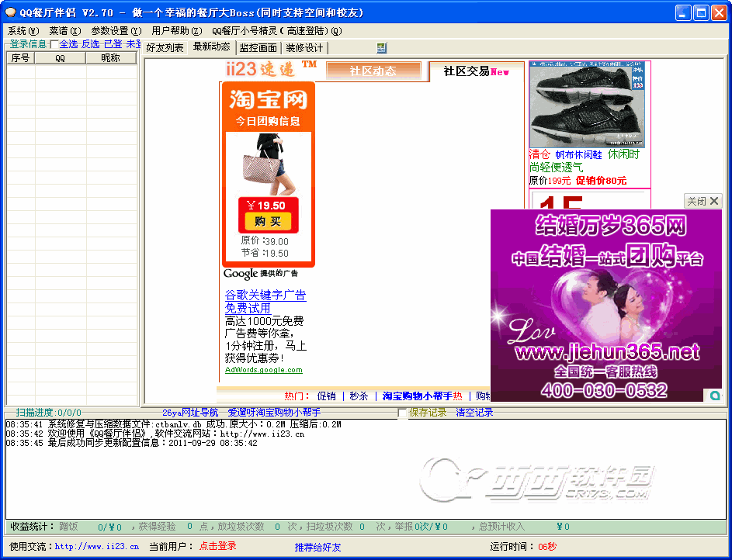
Task: Switch to the 好友列表 tab
Action: 165,48
